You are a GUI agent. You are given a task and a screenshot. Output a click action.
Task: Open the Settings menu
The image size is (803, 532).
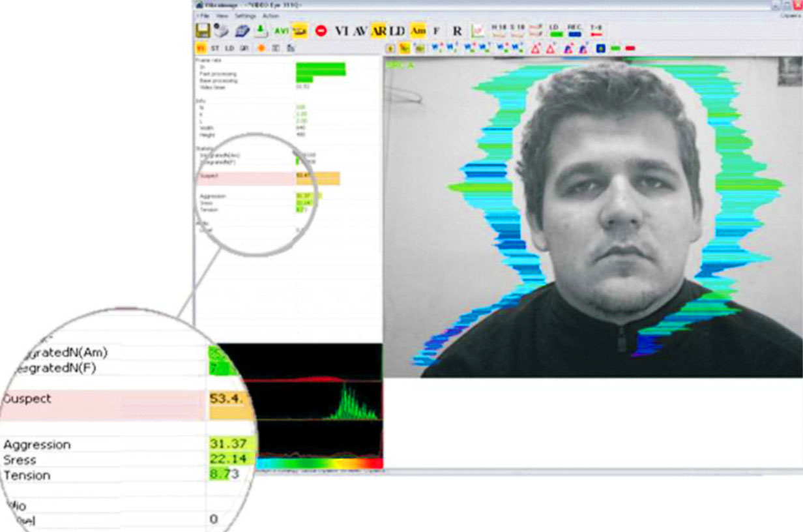tap(245, 16)
